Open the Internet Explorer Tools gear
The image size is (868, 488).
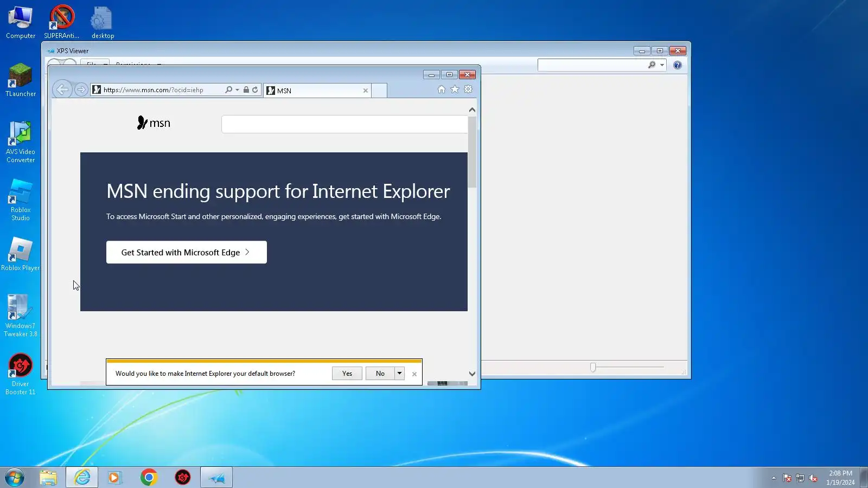click(468, 89)
